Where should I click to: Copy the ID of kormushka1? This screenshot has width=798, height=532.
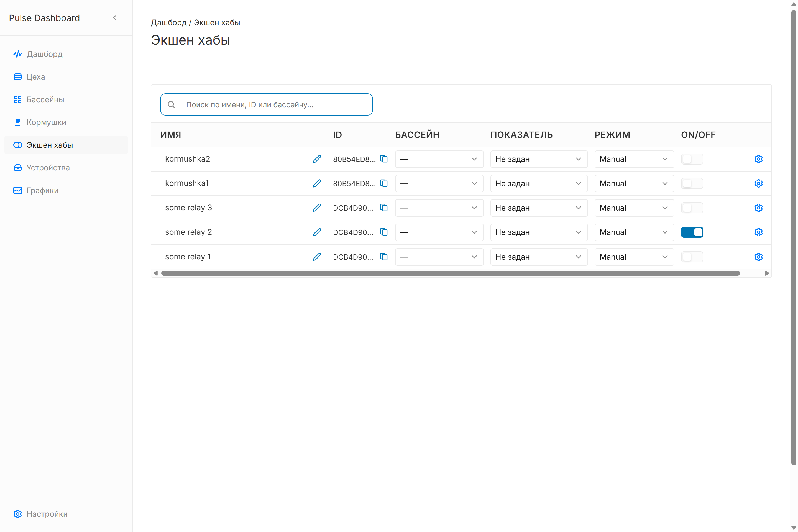[x=384, y=183]
